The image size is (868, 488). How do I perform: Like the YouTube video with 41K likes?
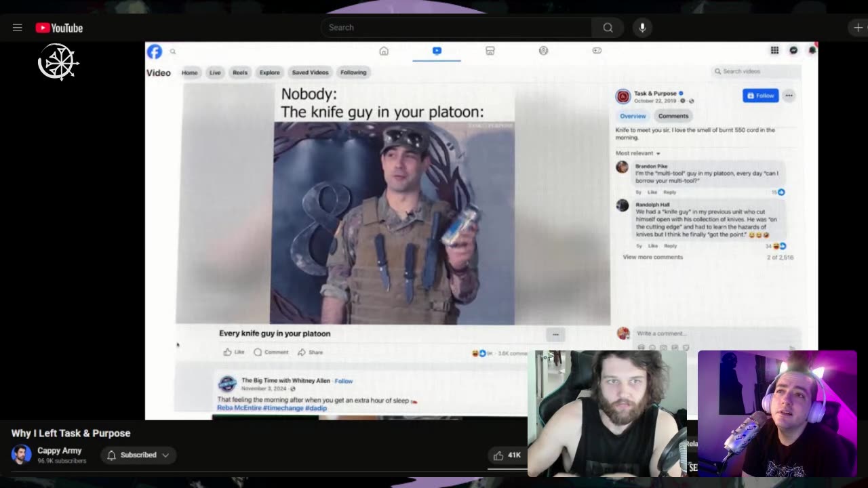507,455
